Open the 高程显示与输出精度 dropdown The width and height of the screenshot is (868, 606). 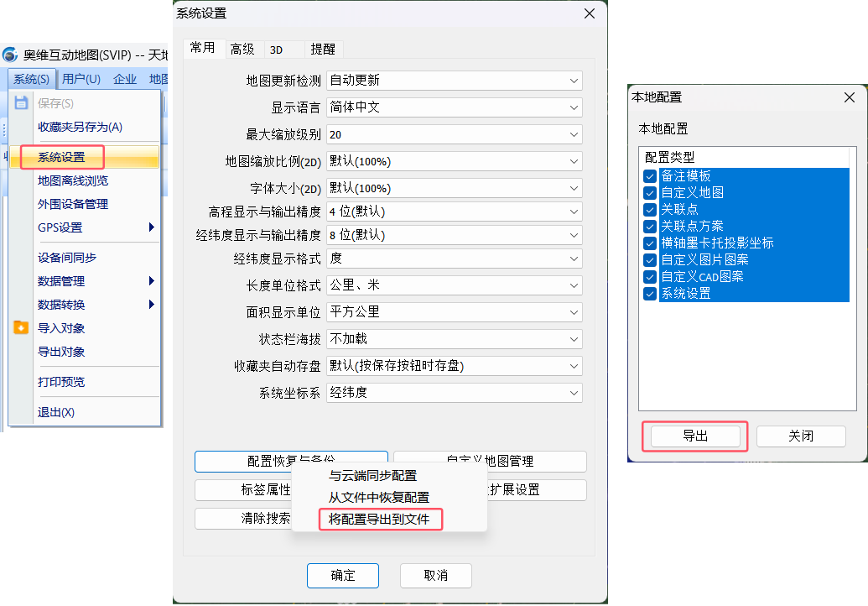coord(455,212)
